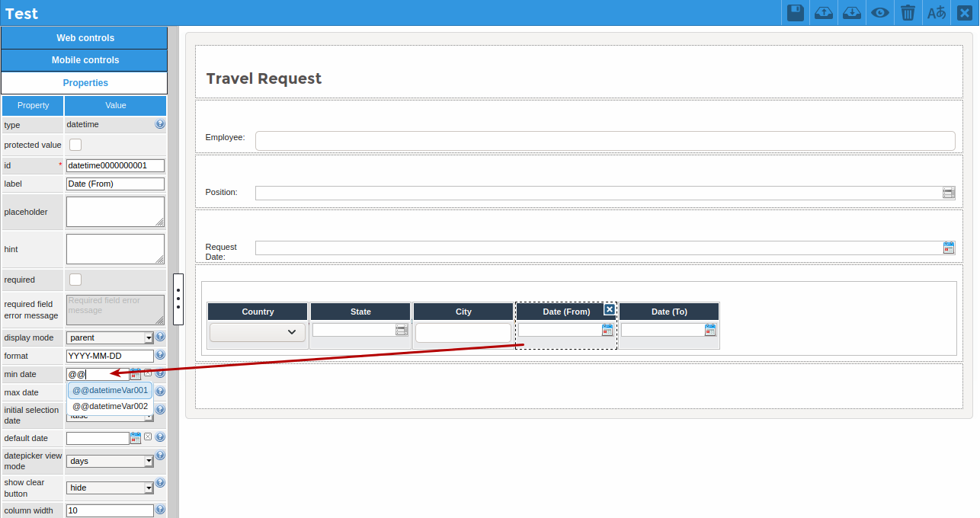Clear the default date value box

click(x=148, y=437)
